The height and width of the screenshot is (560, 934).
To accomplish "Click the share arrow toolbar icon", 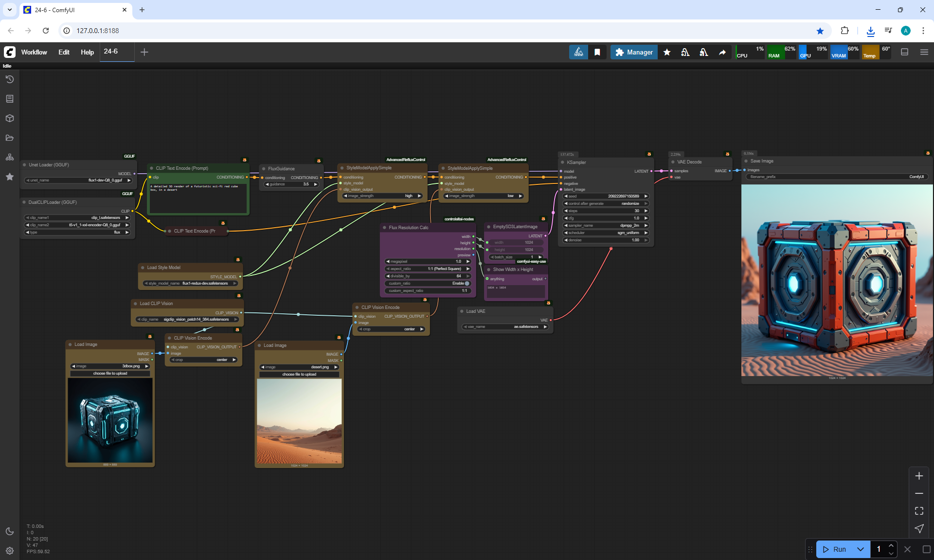I will [x=722, y=52].
